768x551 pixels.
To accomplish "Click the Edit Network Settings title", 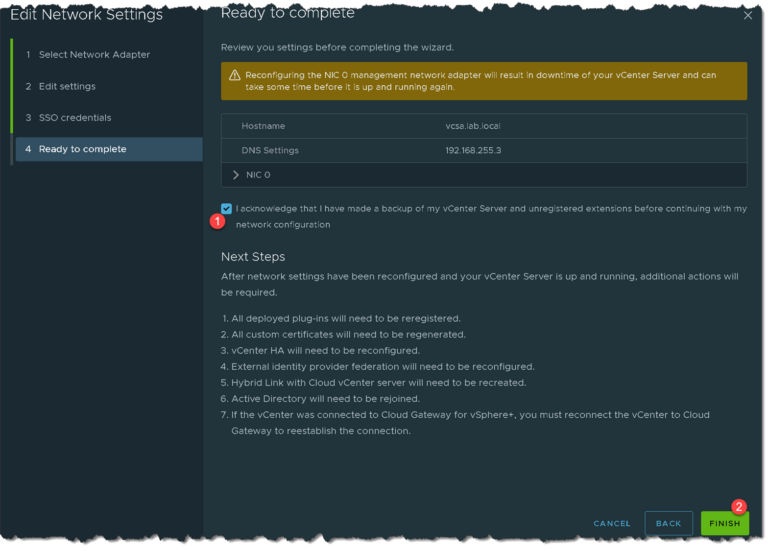I will point(86,14).
